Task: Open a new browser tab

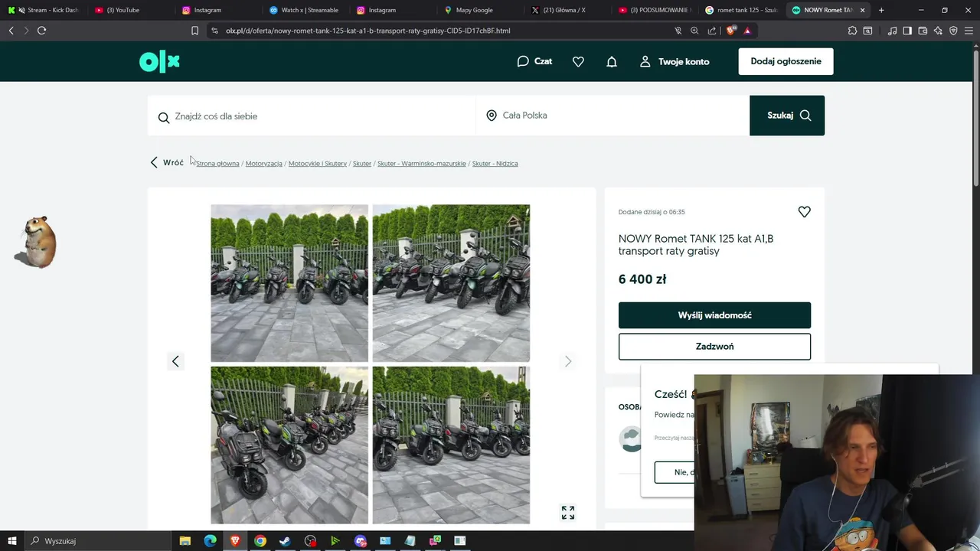Action: (x=881, y=10)
